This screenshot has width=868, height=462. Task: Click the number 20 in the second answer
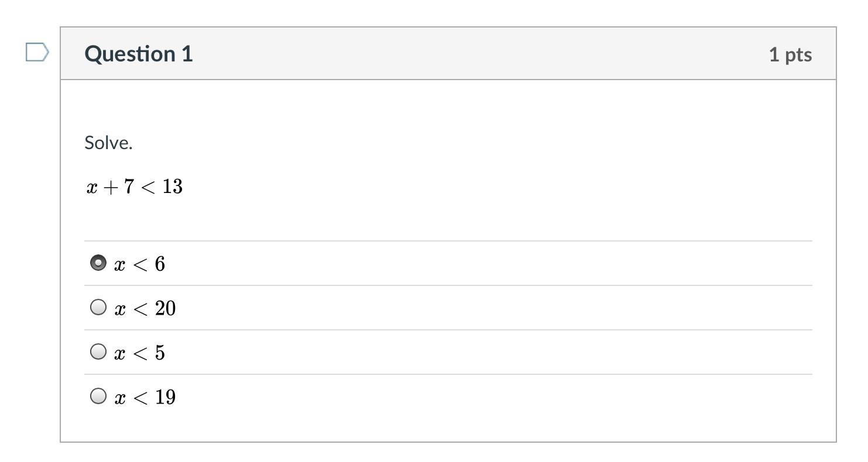coord(166,308)
